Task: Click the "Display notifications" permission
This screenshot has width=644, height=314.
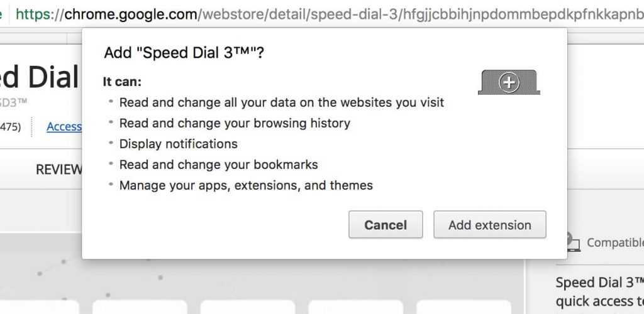Action: pos(178,144)
